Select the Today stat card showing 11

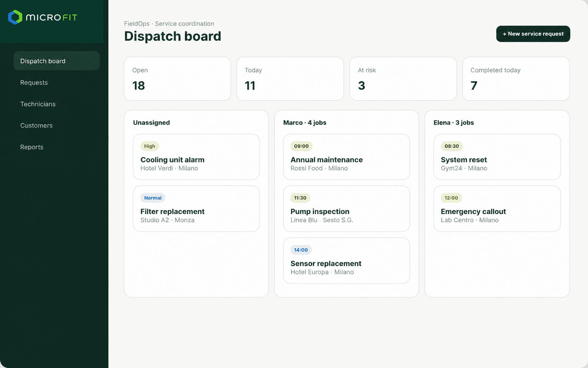pyautogui.click(x=290, y=79)
